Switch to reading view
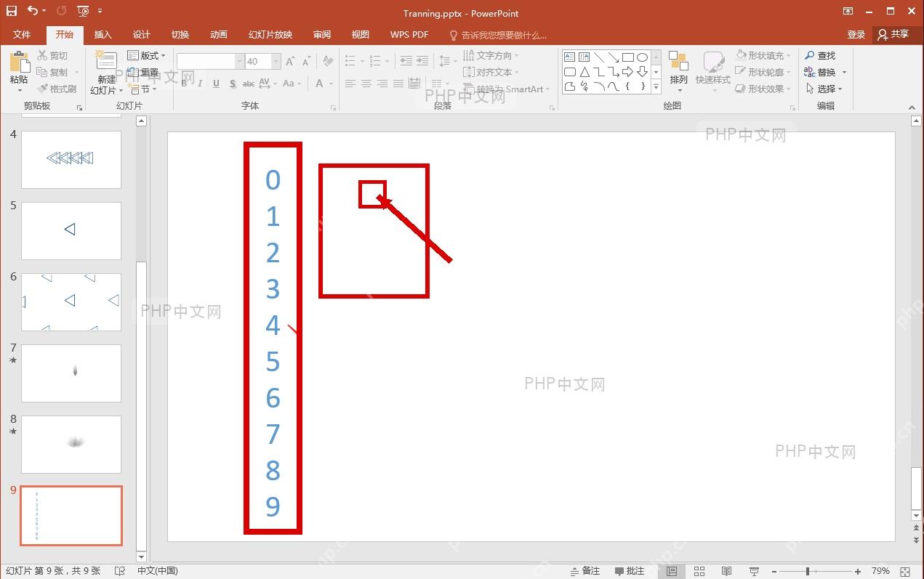The width and height of the screenshot is (924, 579). (x=726, y=571)
